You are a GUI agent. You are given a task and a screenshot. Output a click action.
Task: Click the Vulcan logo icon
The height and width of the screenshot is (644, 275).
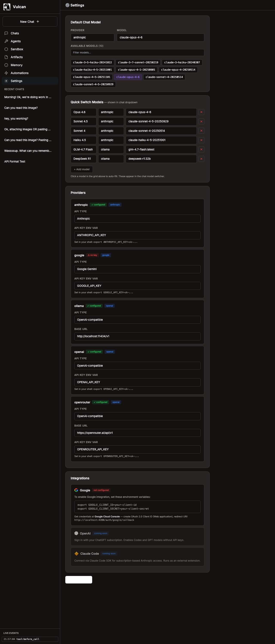click(x=7, y=7)
